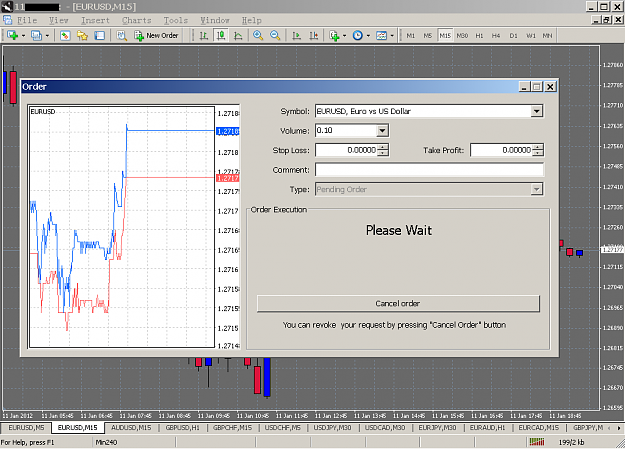Select the M1 timeframe
The width and height of the screenshot is (625, 449).
click(x=411, y=35)
